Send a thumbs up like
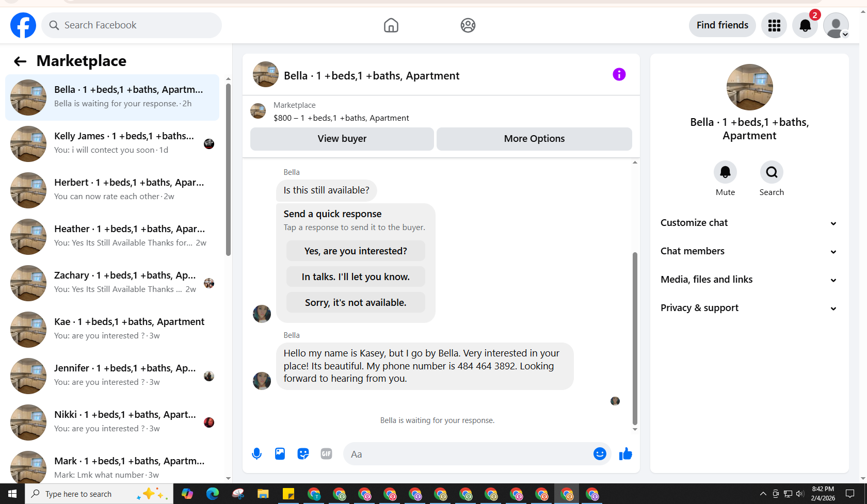The width and height of the screenshot is (867, 504). click(625, 454)
